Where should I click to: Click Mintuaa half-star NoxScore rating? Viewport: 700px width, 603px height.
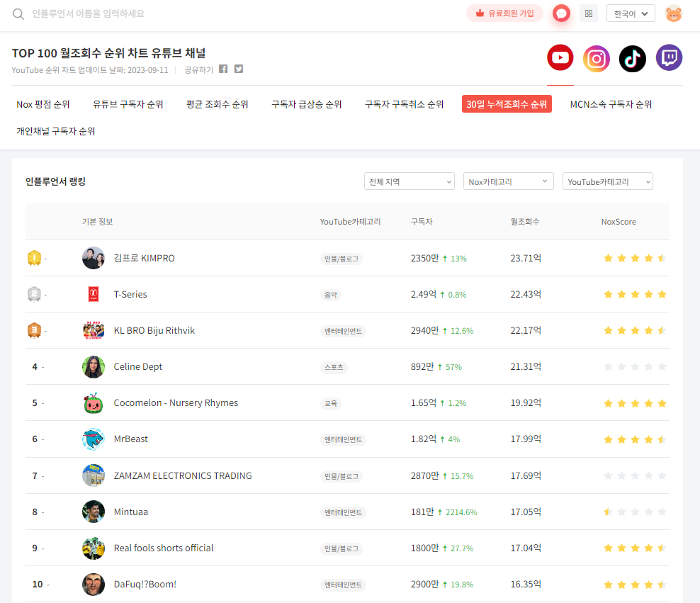635,512
